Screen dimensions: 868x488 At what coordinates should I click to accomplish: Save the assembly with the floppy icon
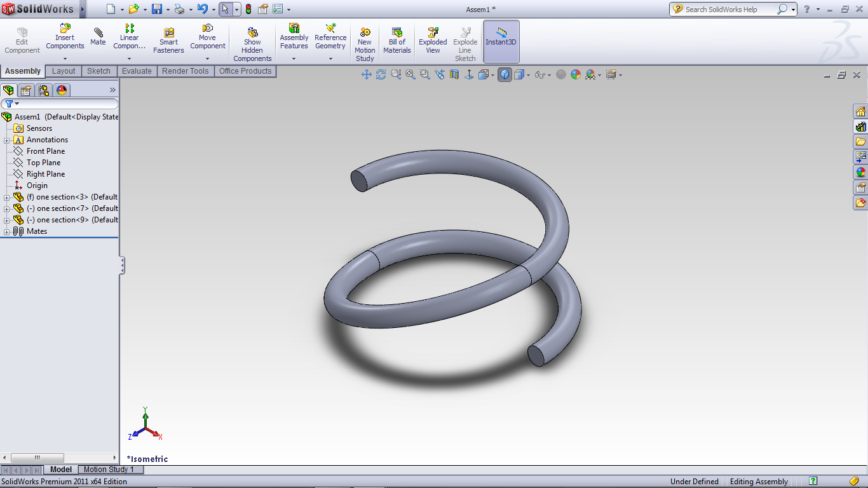click(157, 9)
